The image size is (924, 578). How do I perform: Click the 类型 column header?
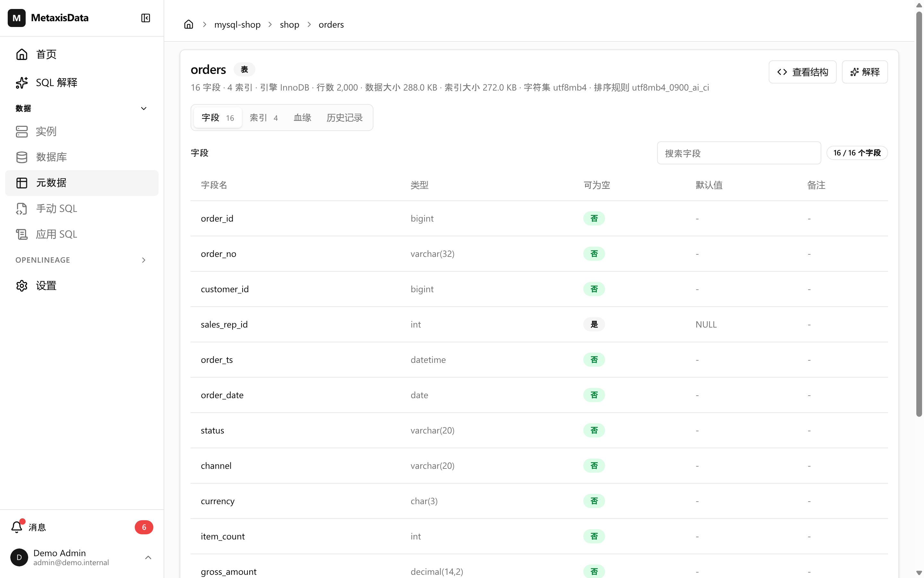[419, 185]
